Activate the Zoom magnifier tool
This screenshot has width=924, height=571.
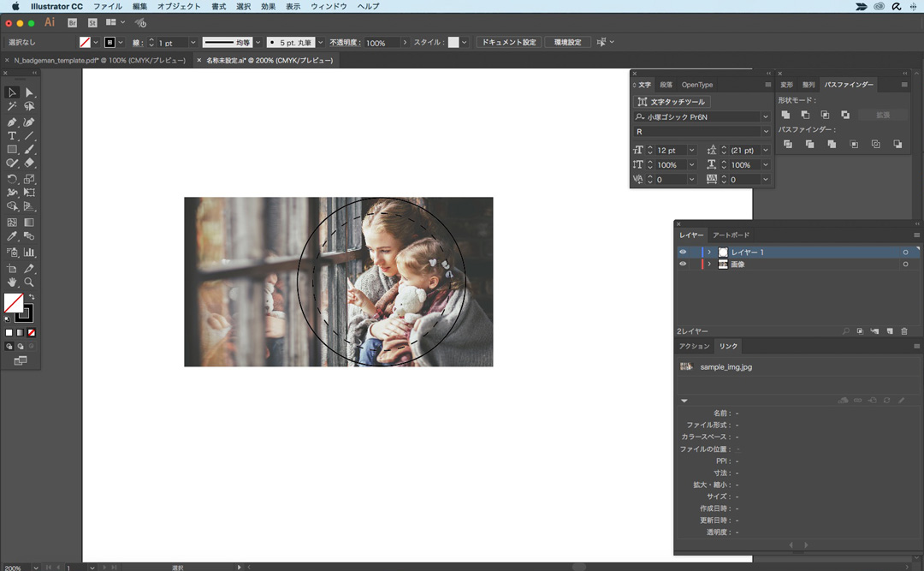pos(29,282)
